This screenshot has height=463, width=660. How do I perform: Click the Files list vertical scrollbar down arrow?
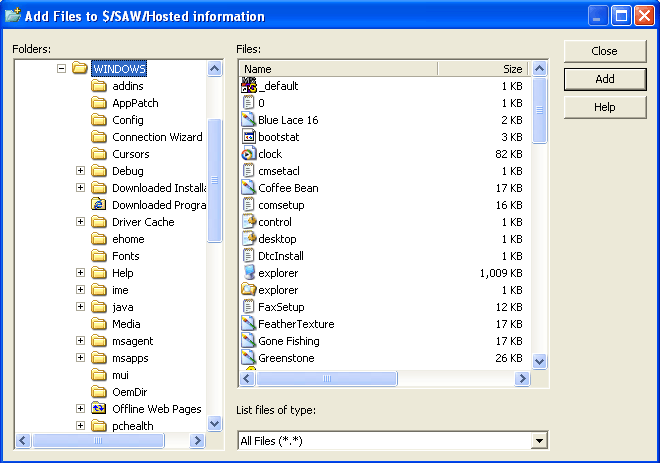[x=540, y=361]
